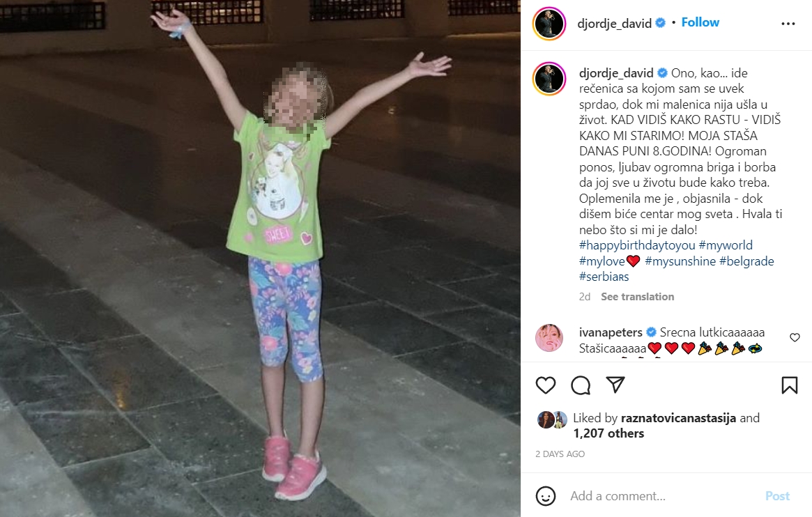Open the ivanapeters commenter avatar
Viewport: 812px width, 517px height.
click(549, 339)
